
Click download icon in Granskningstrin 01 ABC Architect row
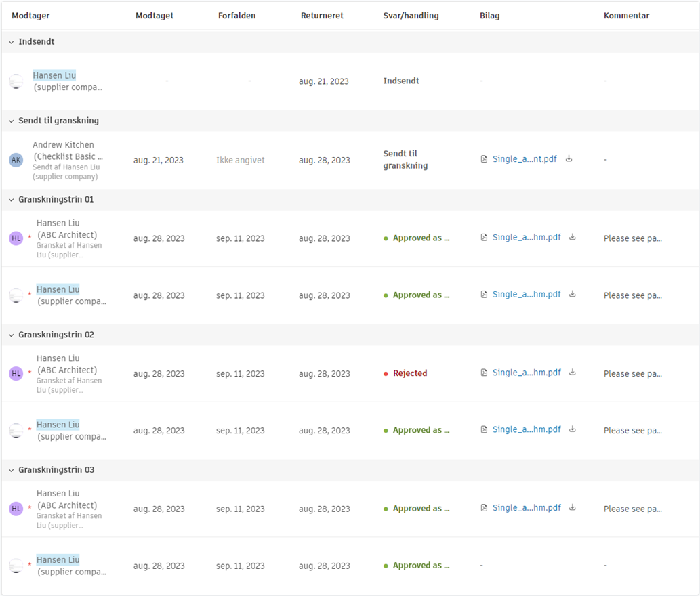click(x=572, y=238)
